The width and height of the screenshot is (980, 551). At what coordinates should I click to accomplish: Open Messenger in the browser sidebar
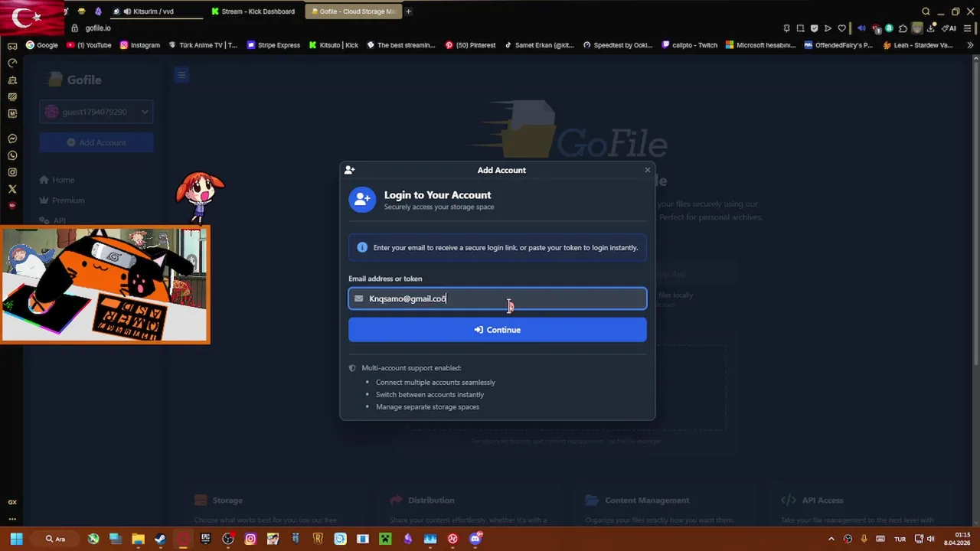(x=12, y=139)
